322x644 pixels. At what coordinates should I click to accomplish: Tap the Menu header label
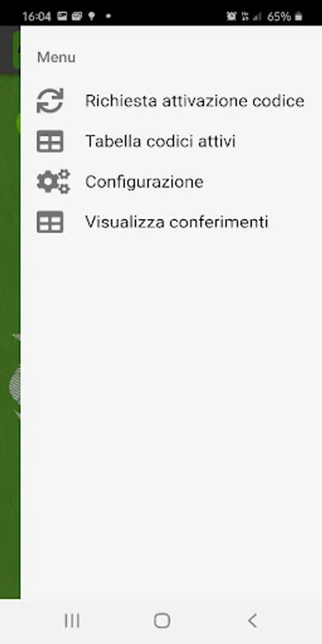pos(57,57)
